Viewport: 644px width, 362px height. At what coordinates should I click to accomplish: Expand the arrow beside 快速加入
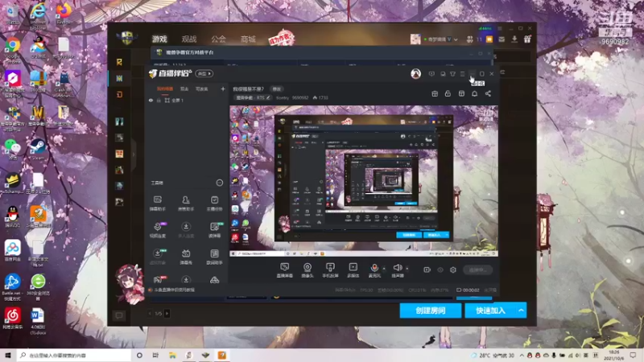click(522, 311)
